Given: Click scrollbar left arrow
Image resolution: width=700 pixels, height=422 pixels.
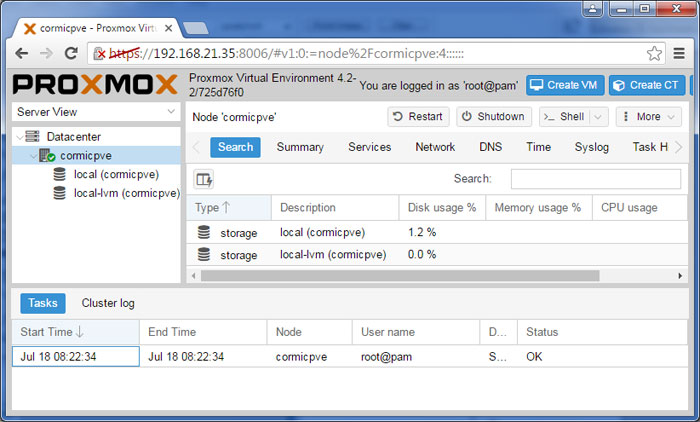Looking at the screenshot, I should (x=193, y=276).
